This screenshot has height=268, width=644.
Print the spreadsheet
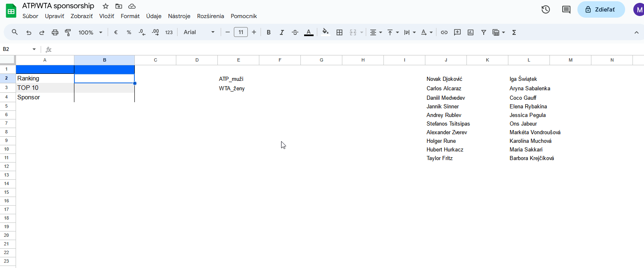tap(55, 32)
